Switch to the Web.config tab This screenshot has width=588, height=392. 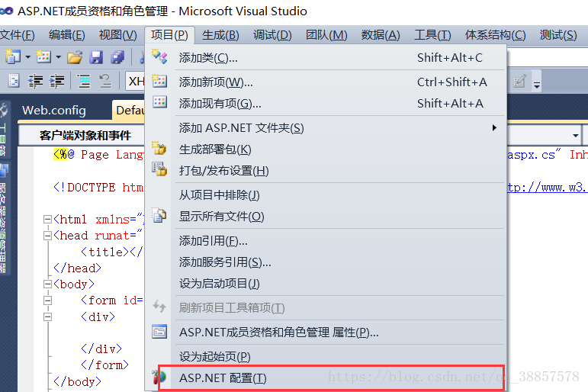click(54, 111)
